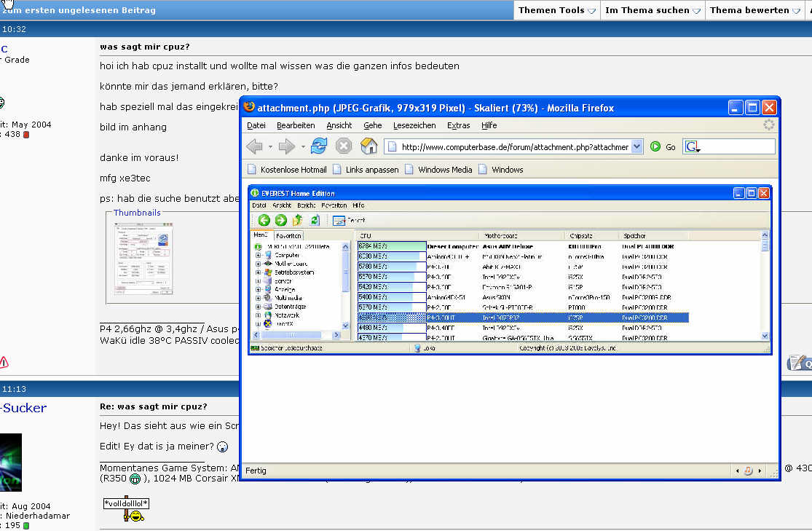Expand the Motherboard tree node
The height and width of the screenshot is (531, 812).
point(258,264)
